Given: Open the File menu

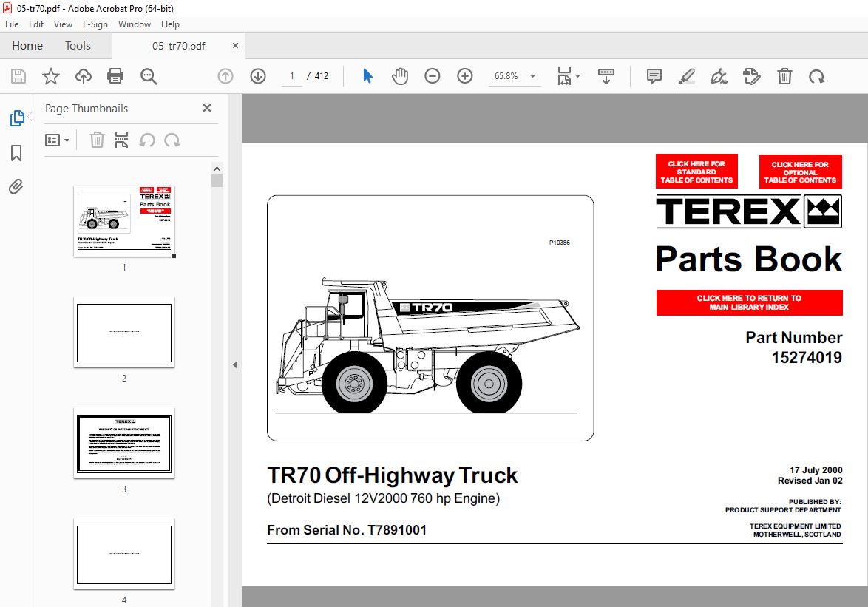Looking at the screenshot, I should coord(12,24).
